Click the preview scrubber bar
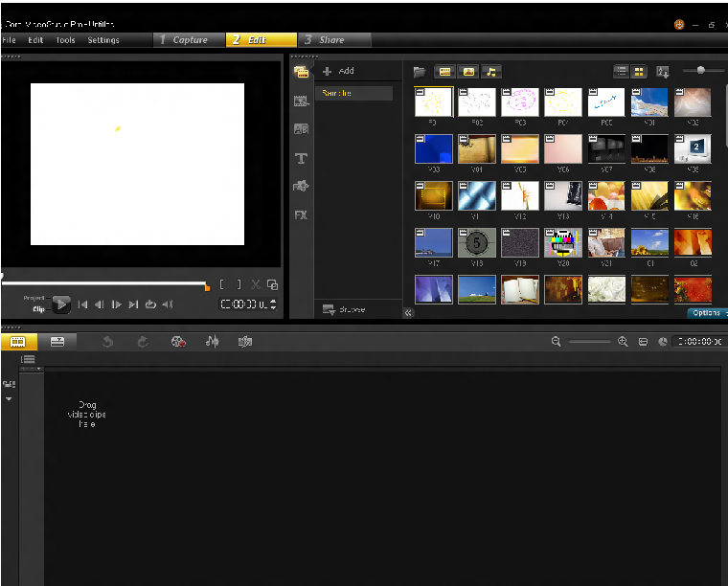 (104, 283)
